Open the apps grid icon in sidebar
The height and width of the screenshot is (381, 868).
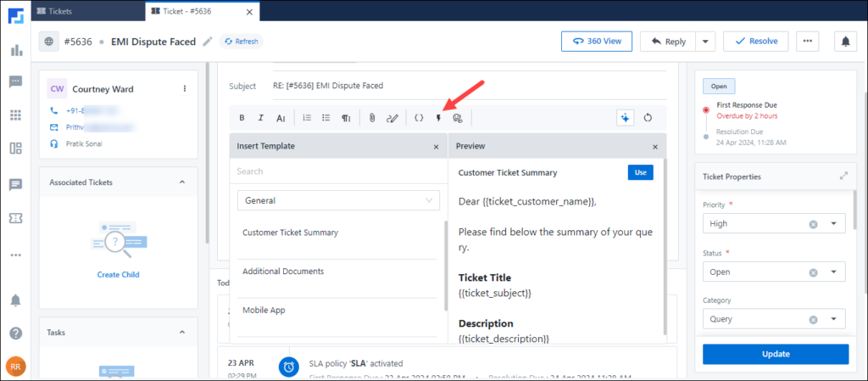point(16,115)
